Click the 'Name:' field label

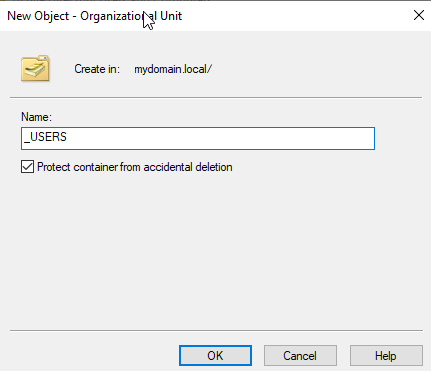coord(36,117)
